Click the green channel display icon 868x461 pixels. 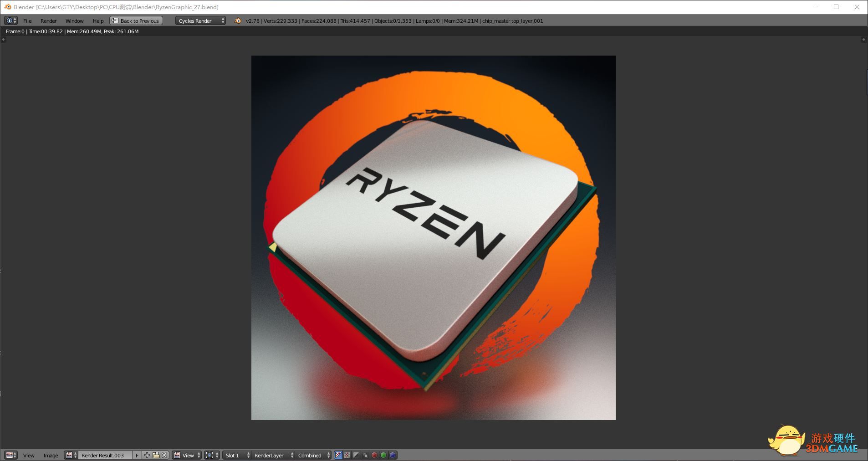point(383,455)
